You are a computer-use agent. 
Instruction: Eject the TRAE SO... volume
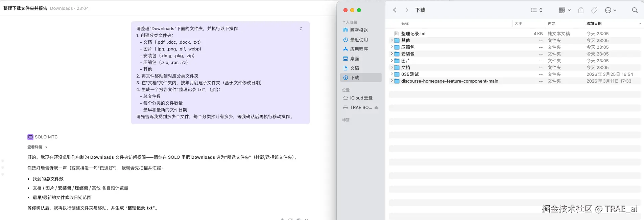(376, 107)
